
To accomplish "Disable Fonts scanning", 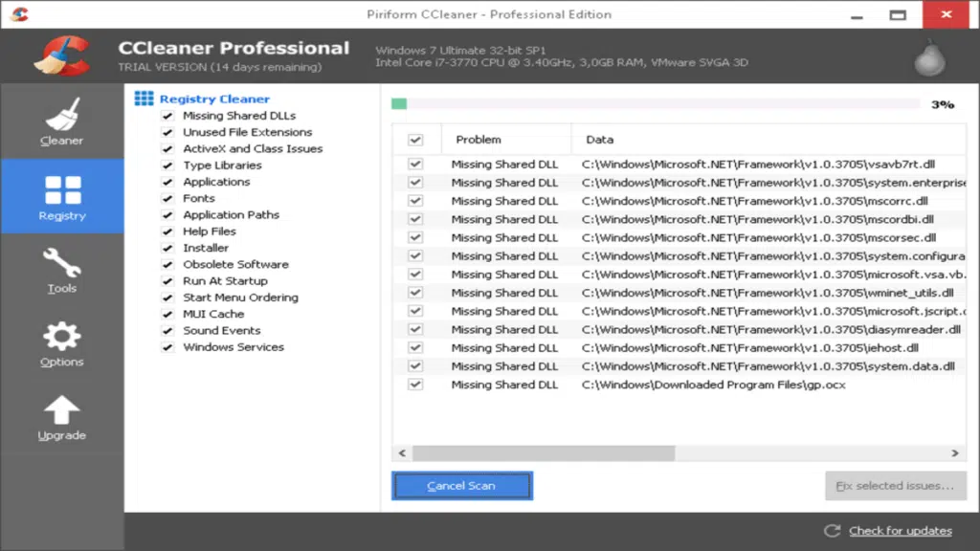I will [x=167, y=198].
